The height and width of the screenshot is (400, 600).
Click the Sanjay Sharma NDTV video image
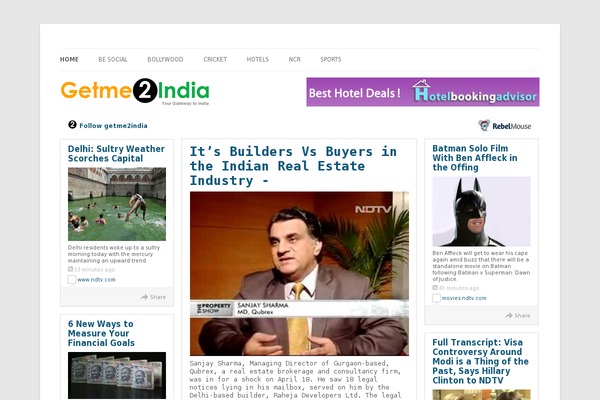pyautogui.click(x=299, y=274)
